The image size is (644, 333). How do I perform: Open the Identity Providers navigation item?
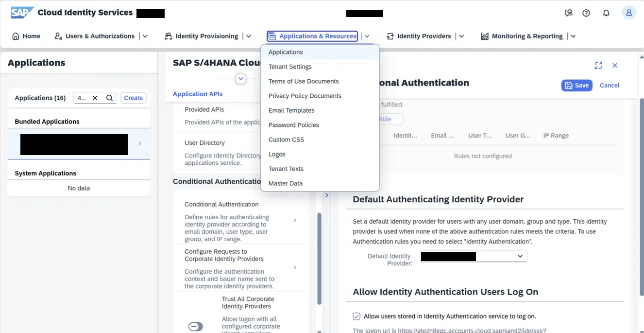pyautogui.click(x=419, y=36)
